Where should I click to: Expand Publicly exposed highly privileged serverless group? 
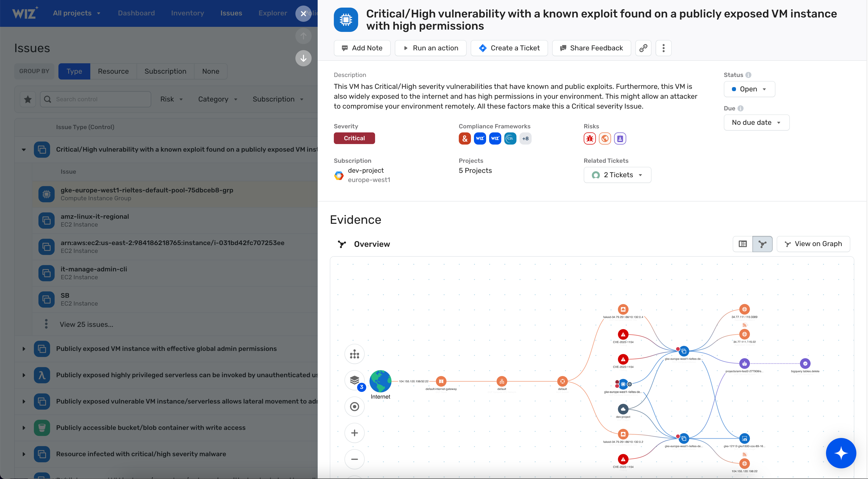tap(24, 375)
